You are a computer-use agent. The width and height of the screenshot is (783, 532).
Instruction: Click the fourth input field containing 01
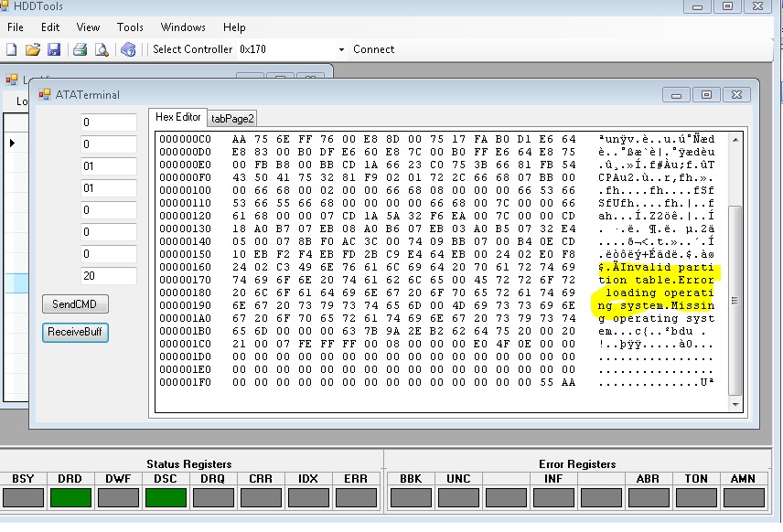[x=108, y=188]
